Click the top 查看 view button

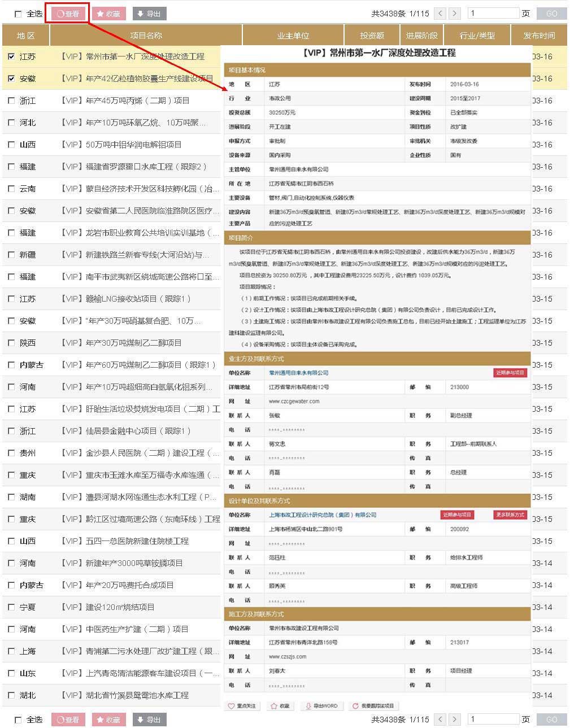68,14
